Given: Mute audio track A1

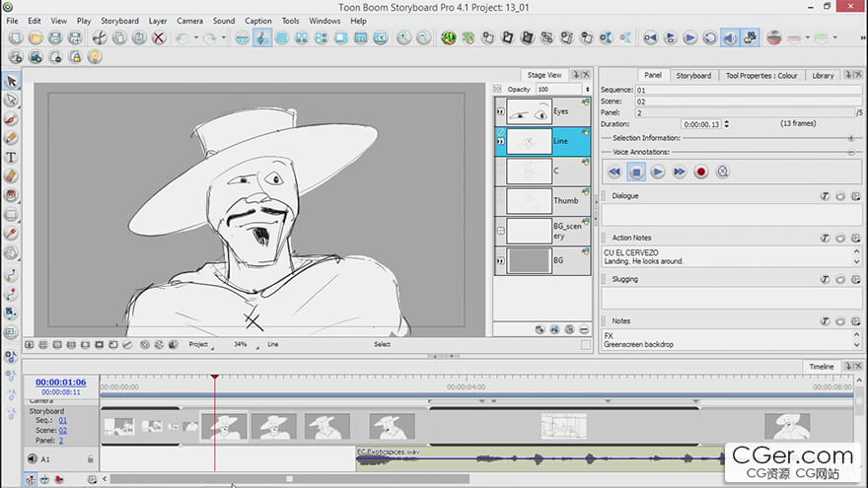Looking at the screenshot, I should pyautogui.click(x=32, y=458).
